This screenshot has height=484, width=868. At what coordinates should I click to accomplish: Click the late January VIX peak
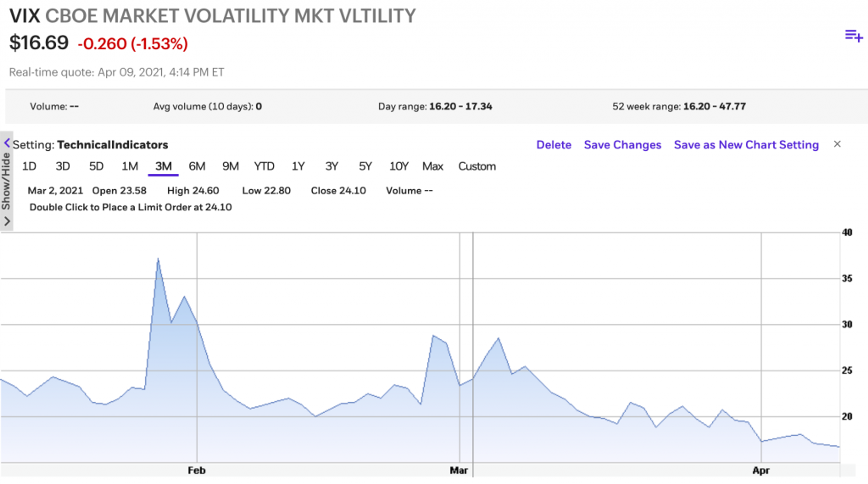point(158,260)
